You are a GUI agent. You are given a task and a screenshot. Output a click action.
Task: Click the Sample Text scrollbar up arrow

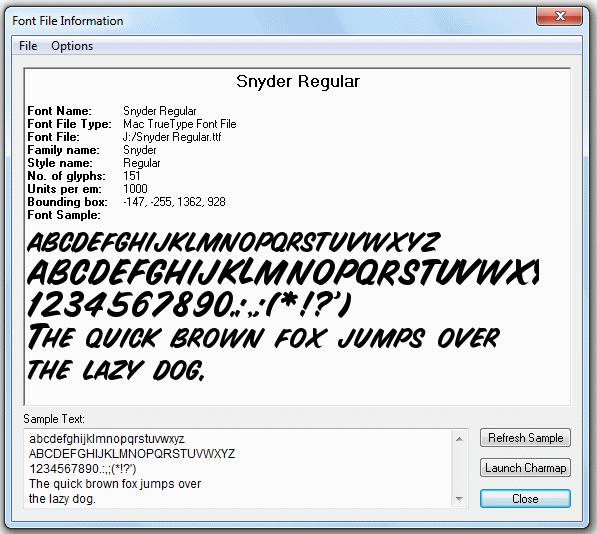459,439
